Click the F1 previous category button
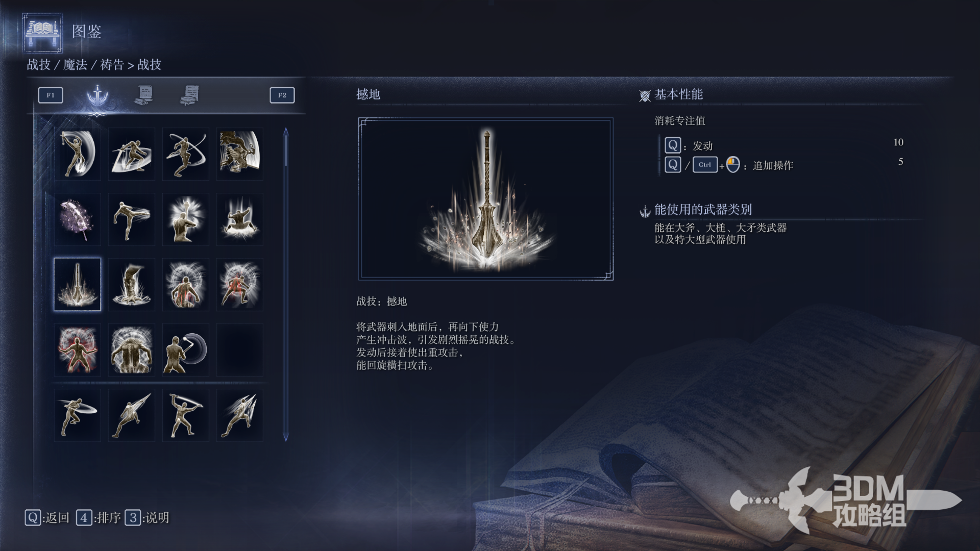 pos(51,95)
